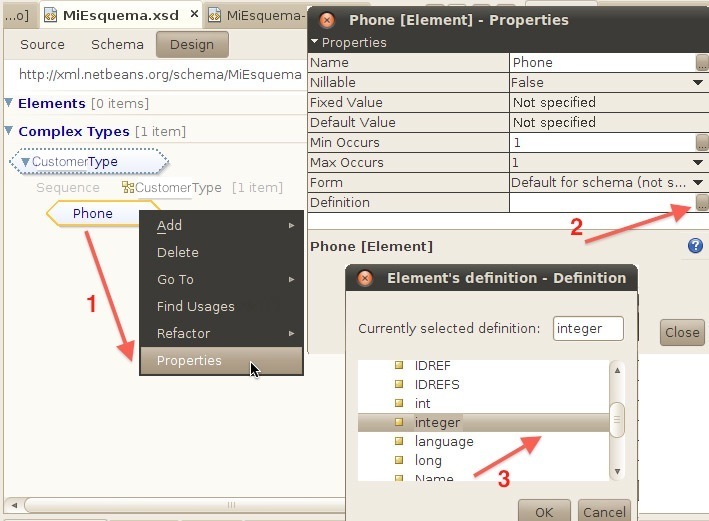Select the language type in list
The height and width of the screenshot is (521, 709).
(444, 442)
